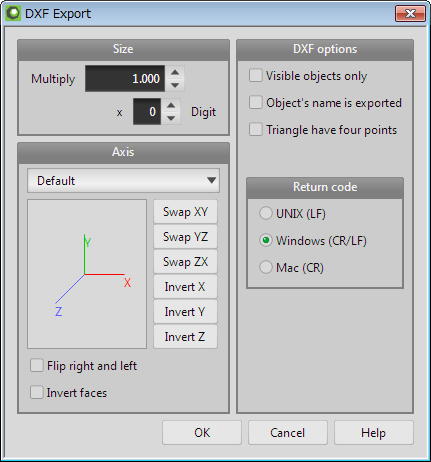
Task: Increment the Digit spinner up arrow
Action: 171,105
